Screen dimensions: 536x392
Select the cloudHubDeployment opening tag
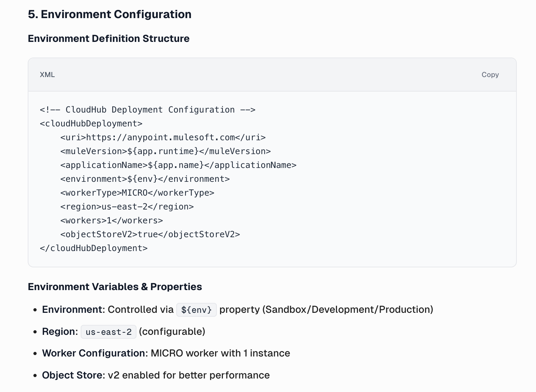tap(91, 123)
